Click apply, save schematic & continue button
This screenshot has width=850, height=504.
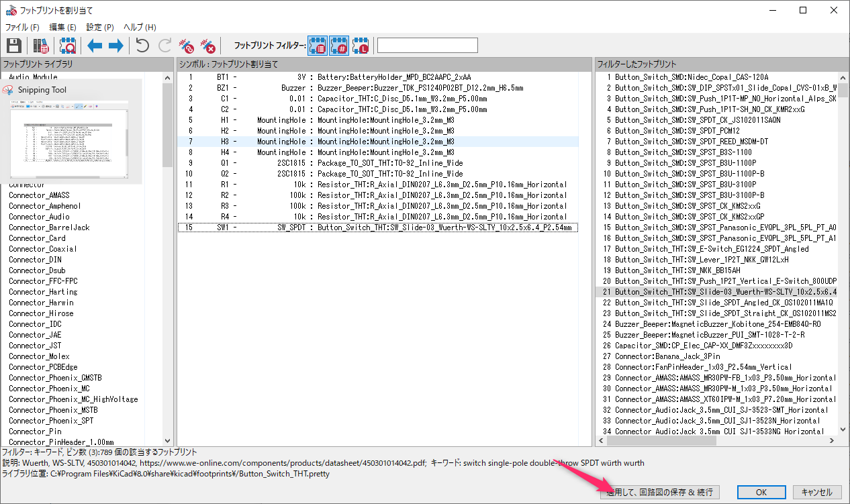coord(659,492)
